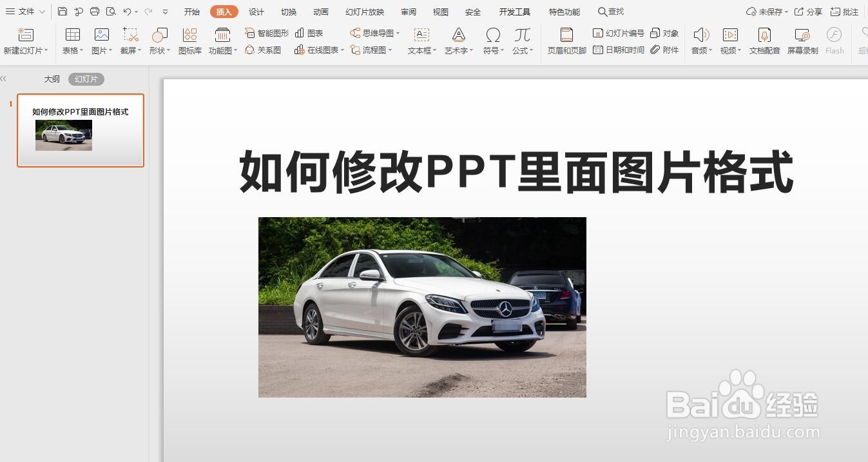868x462 pixels.
Task: Switch to the 动画 tab
Action: coord(321,12)
